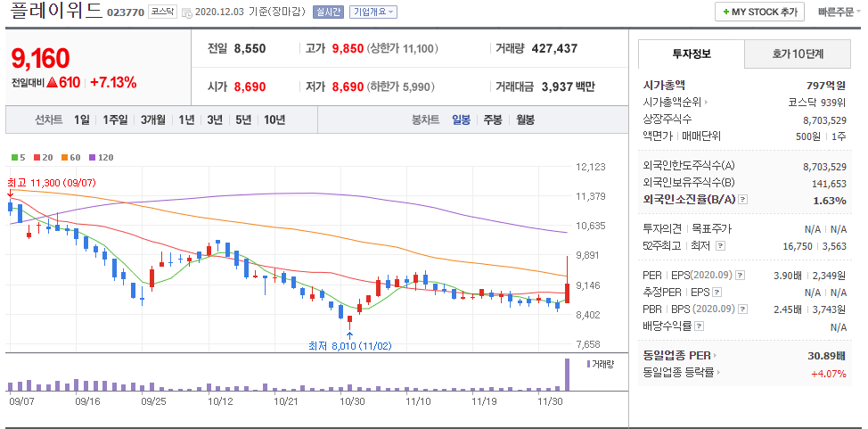The image size is (868, 429).
Task: Click the stock code 023770
Action: pyautogui.click(x=125, y=12)
